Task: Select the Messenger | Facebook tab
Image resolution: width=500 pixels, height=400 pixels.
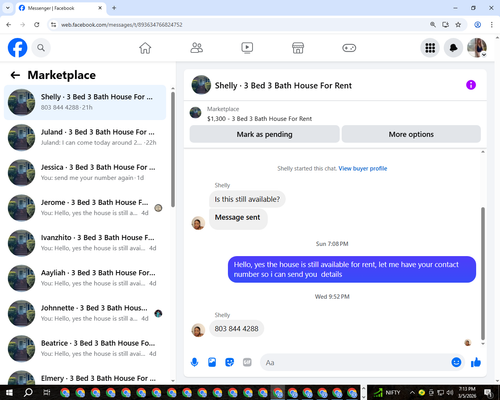Action: (61, 8)
